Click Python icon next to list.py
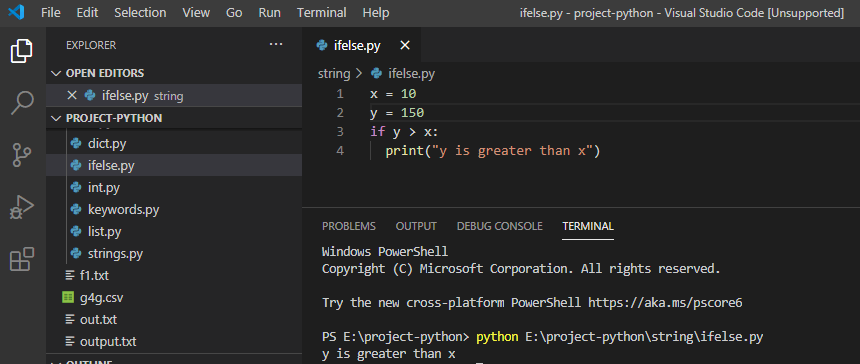 click(76, 231)
